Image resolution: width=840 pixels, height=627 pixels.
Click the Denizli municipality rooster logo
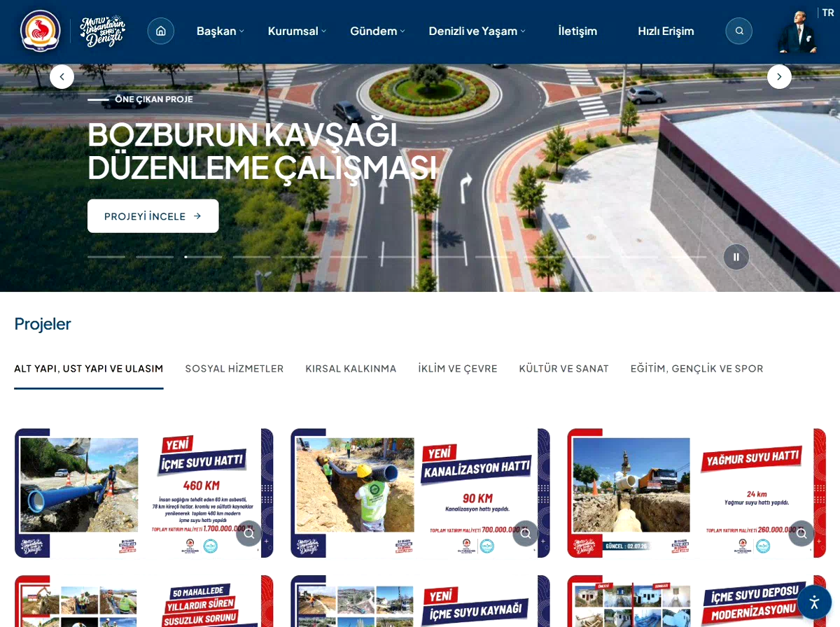(41, 31)
